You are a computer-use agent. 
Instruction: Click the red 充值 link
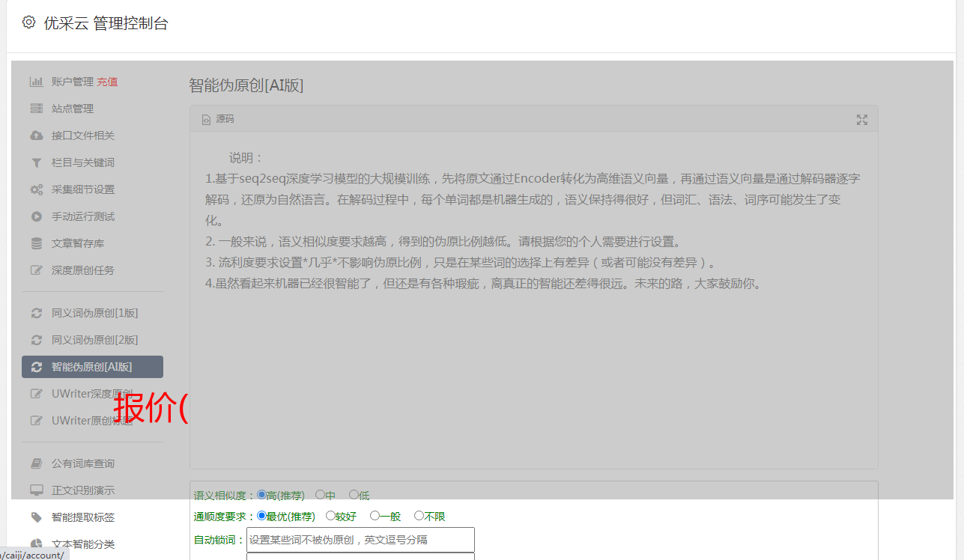coord(107,82)
